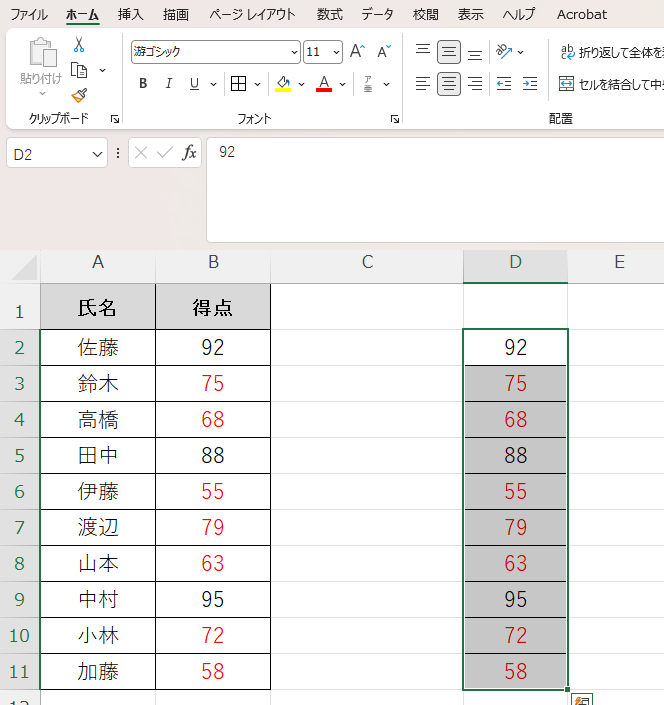This screenshot has width=664, height=705.
Task: Select row 5 header
Action: (19, 455)
